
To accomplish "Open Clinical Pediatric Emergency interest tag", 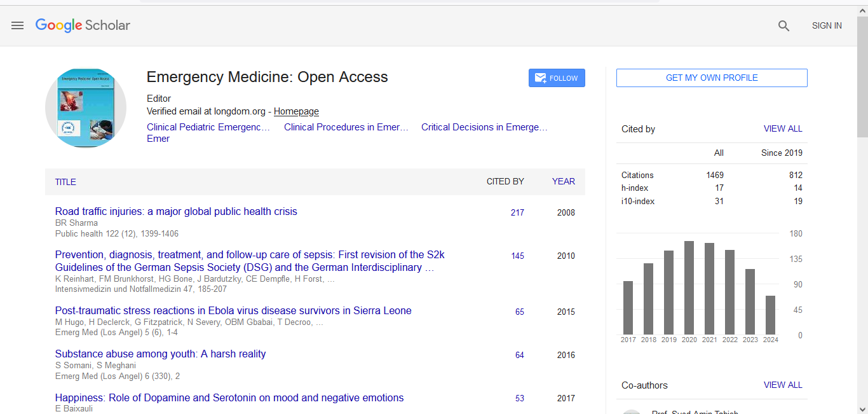I will pos(208,127).
